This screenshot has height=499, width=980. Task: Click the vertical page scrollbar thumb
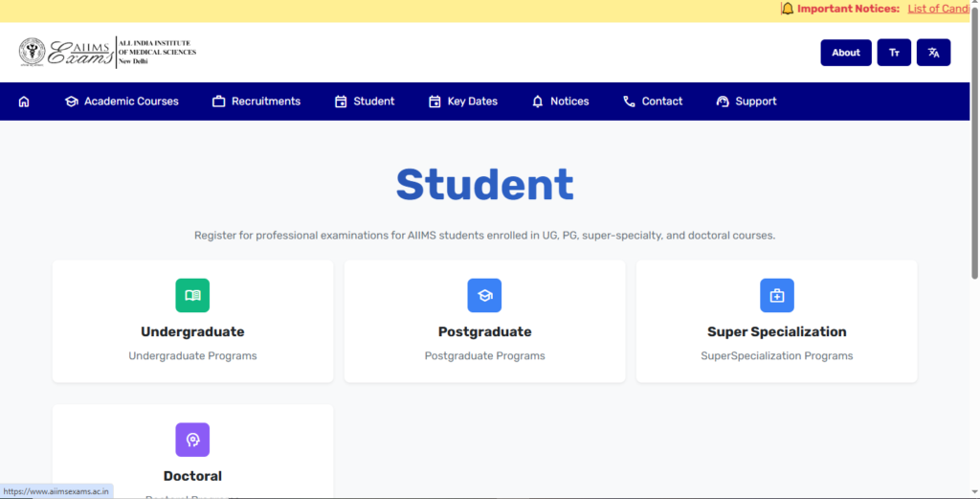(x=974, y=142)
